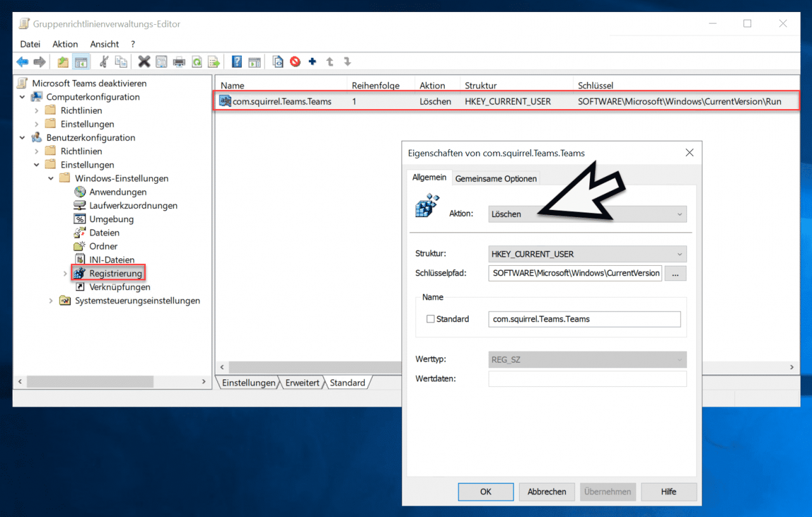Expand the Registrierung node arrow
This screenshot has height=517, width=812.
[65, 273]
